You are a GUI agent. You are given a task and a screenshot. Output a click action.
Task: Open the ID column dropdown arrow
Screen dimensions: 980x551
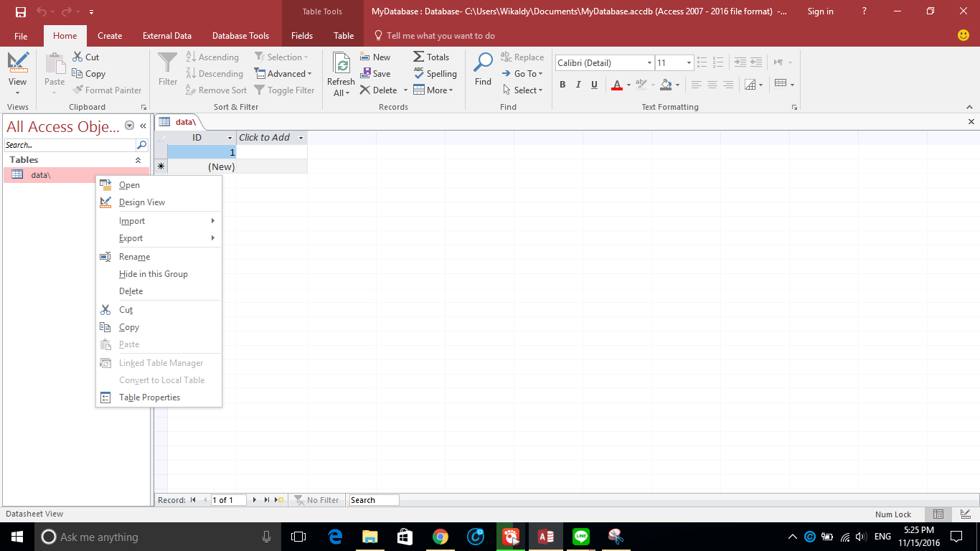tap(230, 138)
